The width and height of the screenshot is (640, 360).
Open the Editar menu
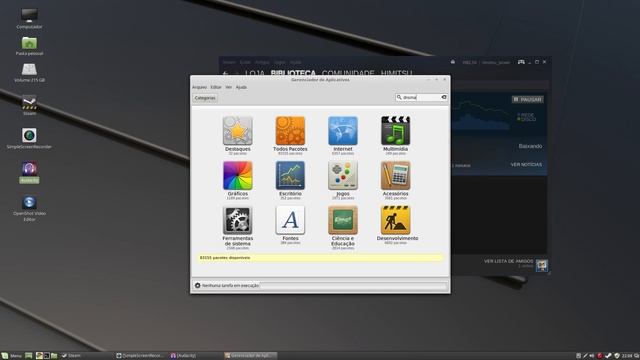coord(216,87)
